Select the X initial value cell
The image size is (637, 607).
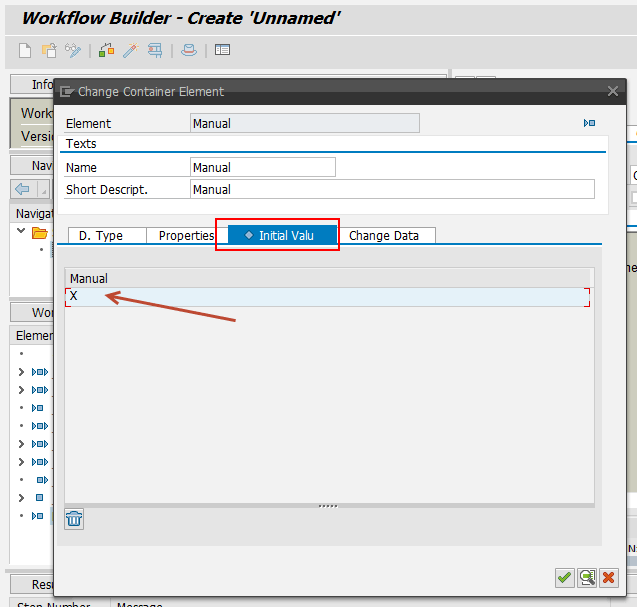(327, 297)
